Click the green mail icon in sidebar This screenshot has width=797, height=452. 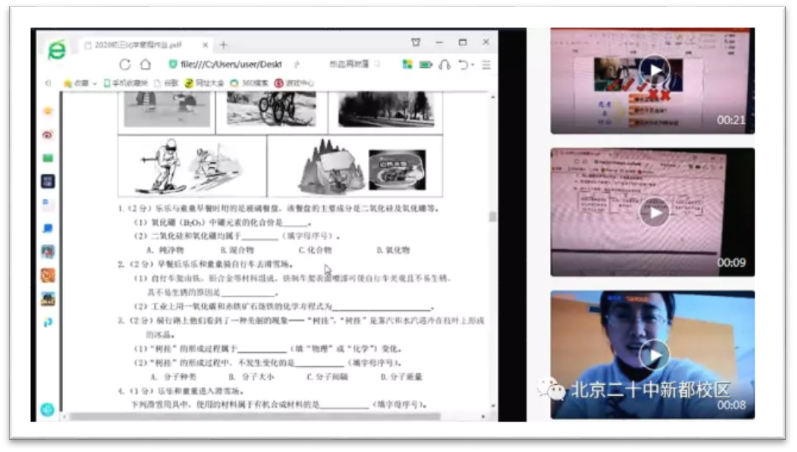[48, 158]
